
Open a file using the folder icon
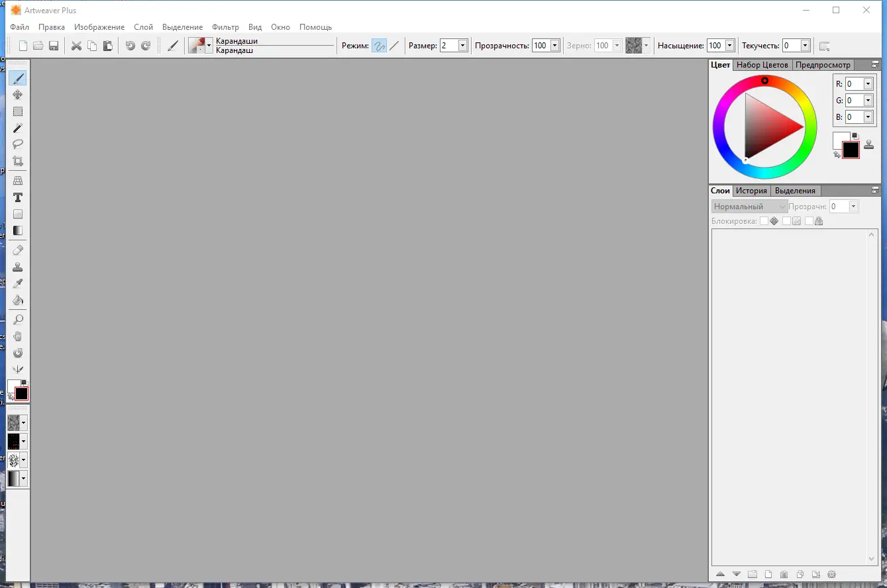tap(38, 46)
